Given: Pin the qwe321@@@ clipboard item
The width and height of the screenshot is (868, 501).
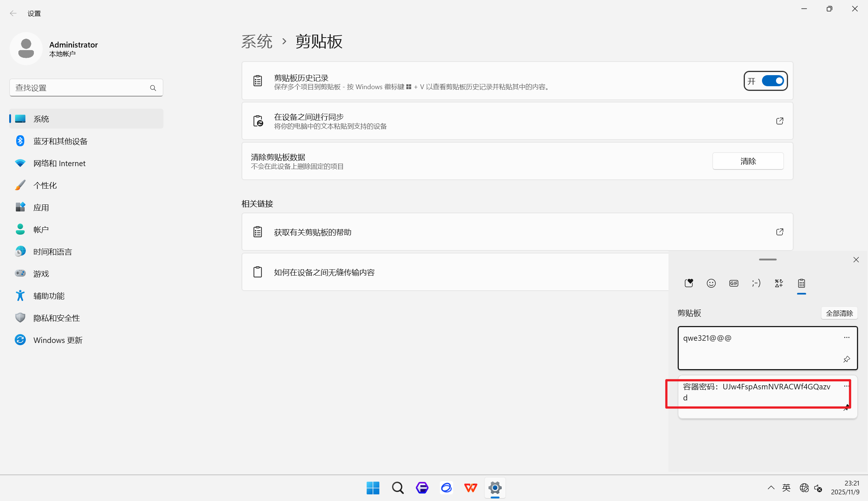Looking at the screenshot, I should pyautogui.click(x=847, y=359).
